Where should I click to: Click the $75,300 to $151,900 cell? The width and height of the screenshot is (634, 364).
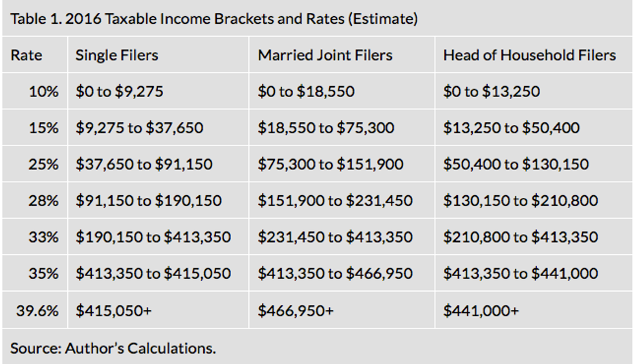coord(330,164)
